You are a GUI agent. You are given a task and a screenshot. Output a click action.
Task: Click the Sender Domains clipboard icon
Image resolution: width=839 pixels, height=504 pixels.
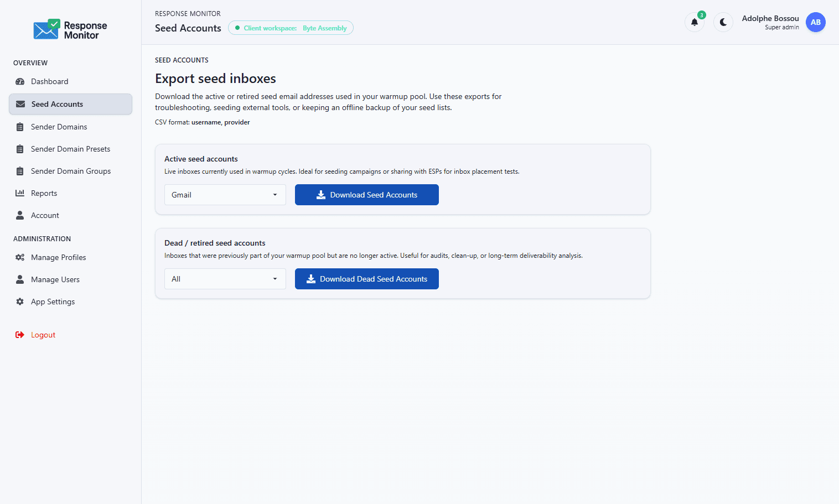tap(20, 126)
